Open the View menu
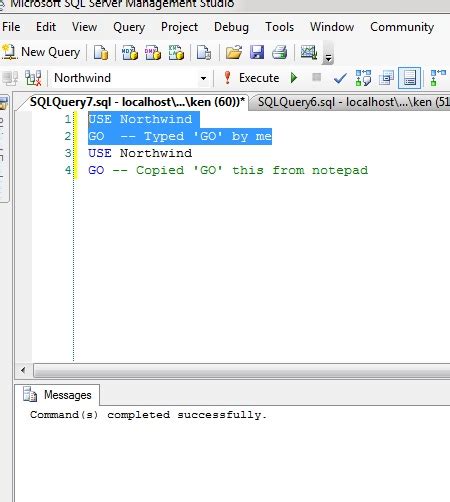The height and width of the screenshot is (502, 450). click(85, 27)
